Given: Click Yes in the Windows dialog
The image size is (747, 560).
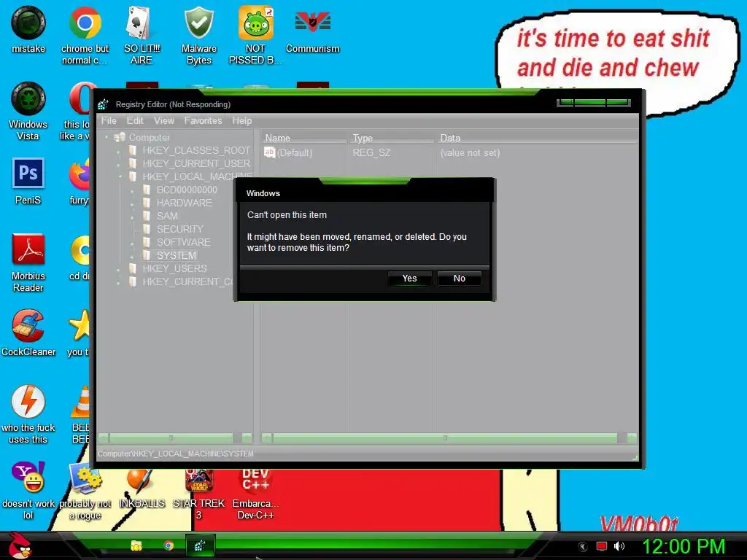Looking at the screenshot, I should (410, 279).
